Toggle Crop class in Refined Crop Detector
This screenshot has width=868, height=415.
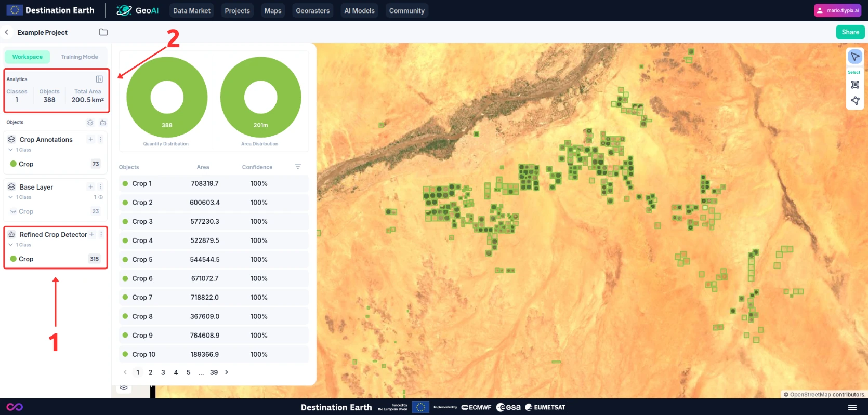(x=14, y=259)
